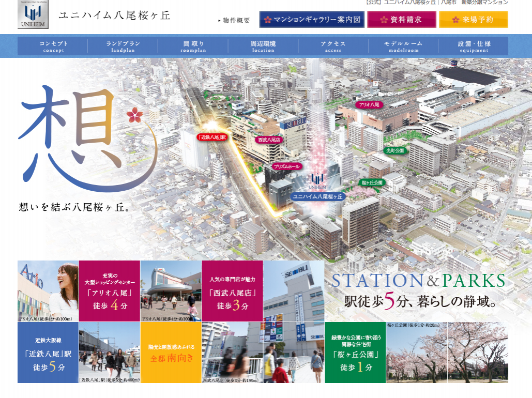Click the 近鉄八尾駅 map label
532x398 pixels.
click(212, 137)
